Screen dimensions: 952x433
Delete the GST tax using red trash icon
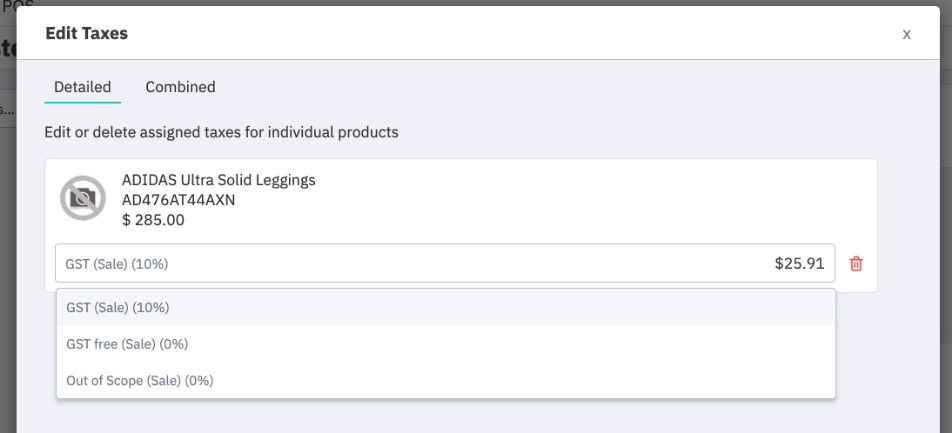click(x=856, y=264)
